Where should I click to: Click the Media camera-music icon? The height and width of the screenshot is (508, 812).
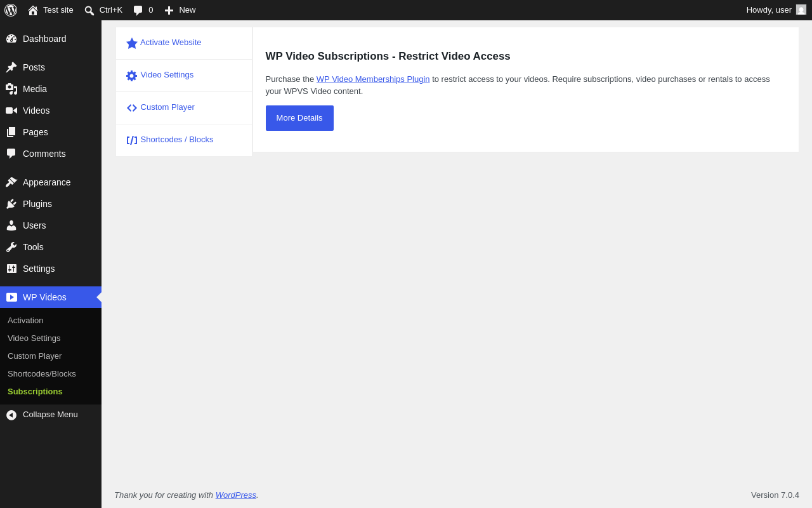pos(11,89)
